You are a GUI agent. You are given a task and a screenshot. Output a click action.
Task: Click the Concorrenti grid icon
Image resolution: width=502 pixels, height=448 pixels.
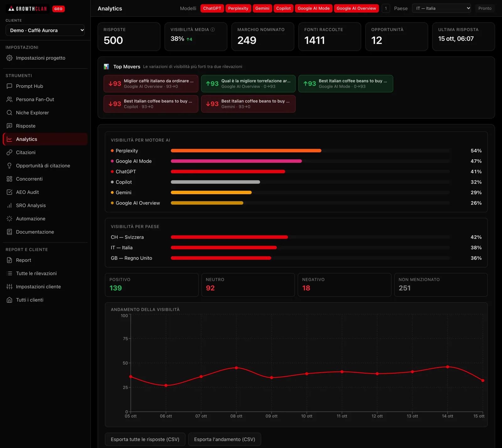point(9,179)
